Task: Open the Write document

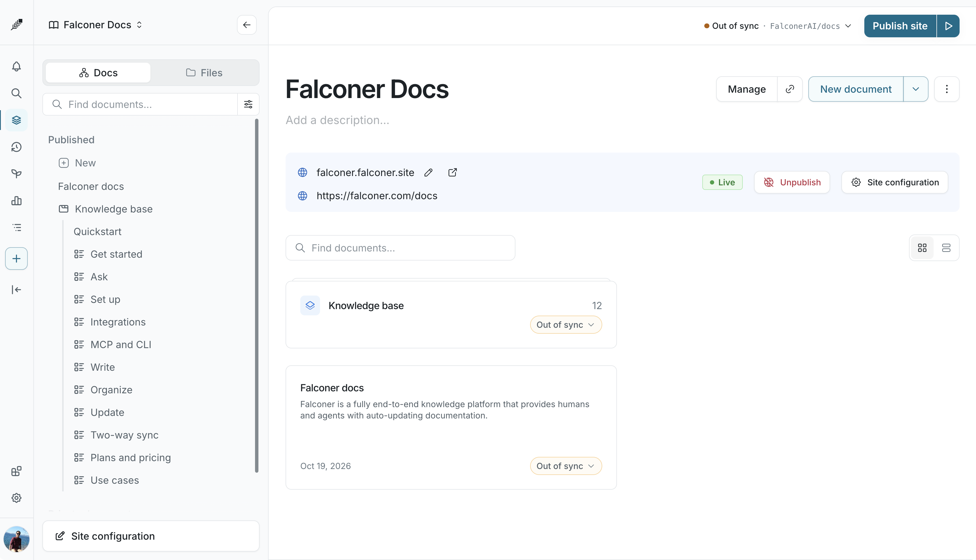Action: point(103,367)
